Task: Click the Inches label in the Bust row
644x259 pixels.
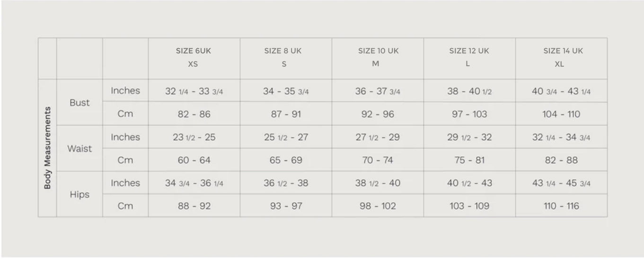Action: [x=125, y=91]
